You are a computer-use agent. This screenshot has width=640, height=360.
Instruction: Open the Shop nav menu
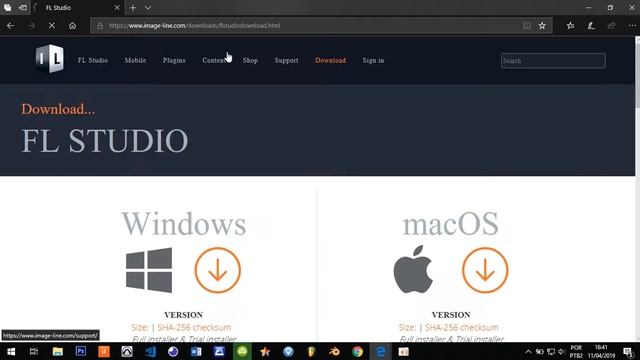tap(250, 60)
